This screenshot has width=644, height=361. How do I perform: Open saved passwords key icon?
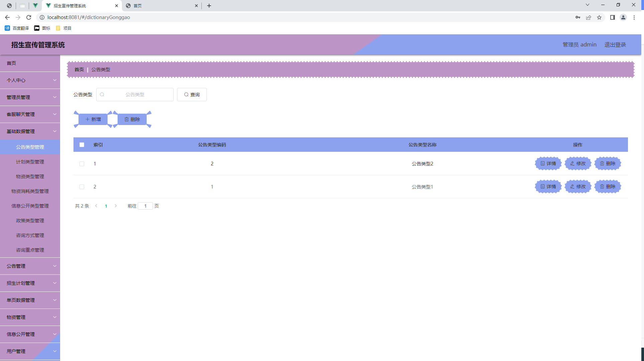click(x=578, y=17)
